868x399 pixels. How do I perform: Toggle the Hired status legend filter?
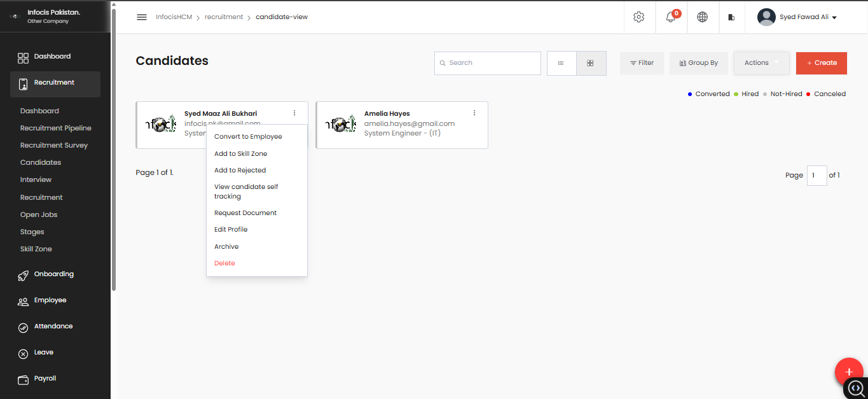(747, 94)
